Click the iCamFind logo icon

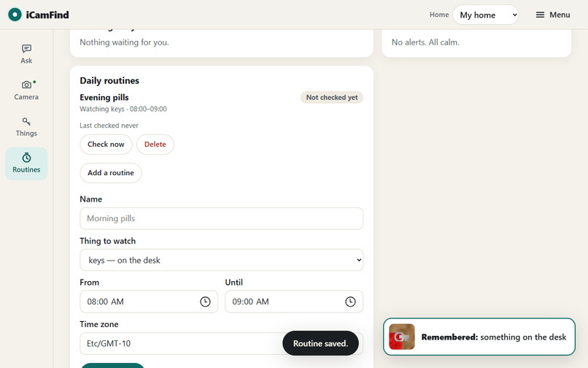pyautogui.click(x=15, y=15)
